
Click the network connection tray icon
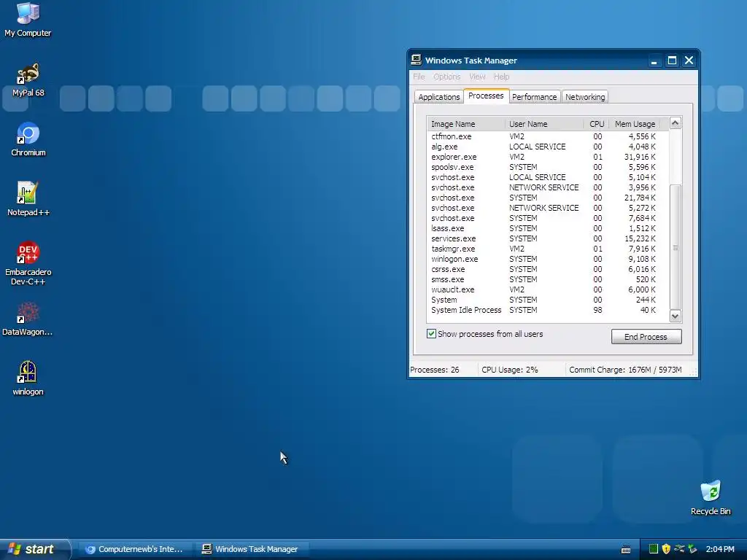679,549
